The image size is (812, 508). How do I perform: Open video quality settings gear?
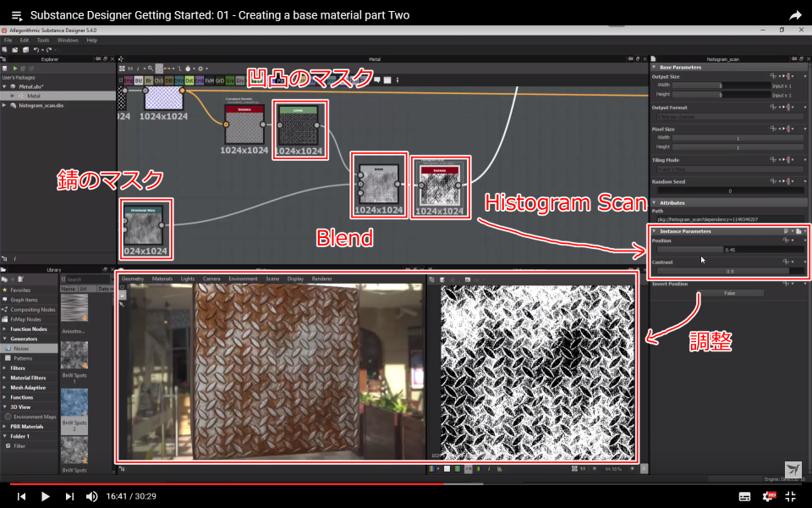[769, 497]
